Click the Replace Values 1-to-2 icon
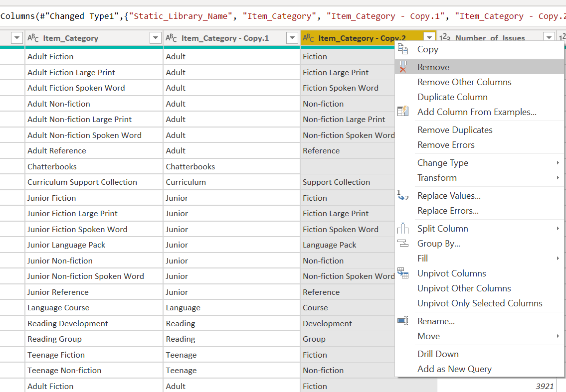The image size is (566, 392). pos(403,196)
